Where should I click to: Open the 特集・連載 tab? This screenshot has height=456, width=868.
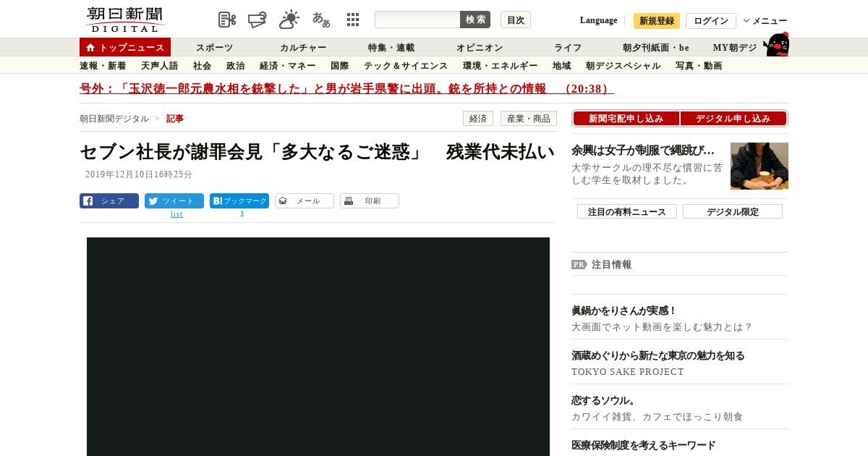[x=391, y=48]
